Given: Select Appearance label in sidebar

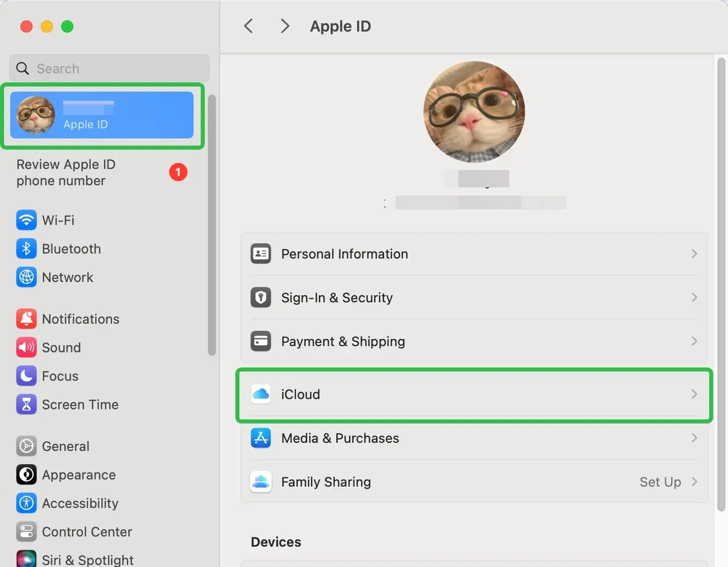Looking at the screenshot, I should point(78,475).
